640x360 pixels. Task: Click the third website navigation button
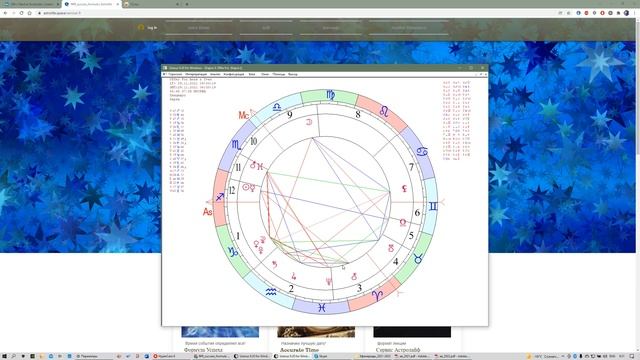[x=331, y=28]
